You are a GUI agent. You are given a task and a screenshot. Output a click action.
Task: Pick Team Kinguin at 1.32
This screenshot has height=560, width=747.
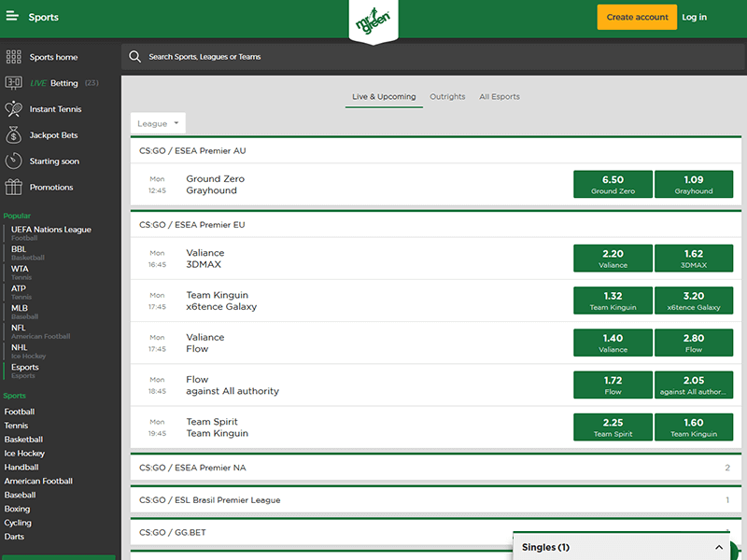pos(613,300)
